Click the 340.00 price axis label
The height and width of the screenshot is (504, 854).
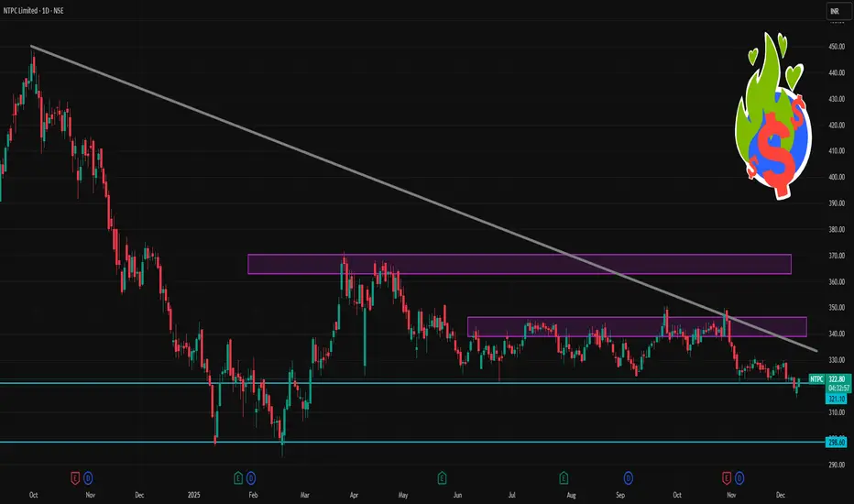click(x=837, y=334)
